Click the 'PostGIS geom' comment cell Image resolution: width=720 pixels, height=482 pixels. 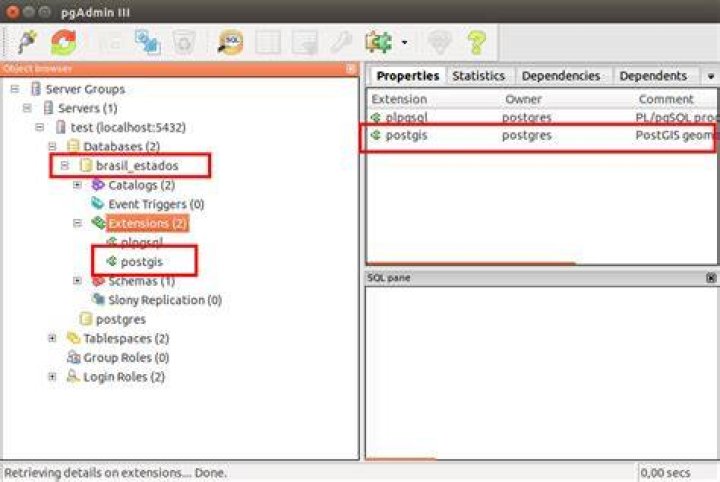675,135
